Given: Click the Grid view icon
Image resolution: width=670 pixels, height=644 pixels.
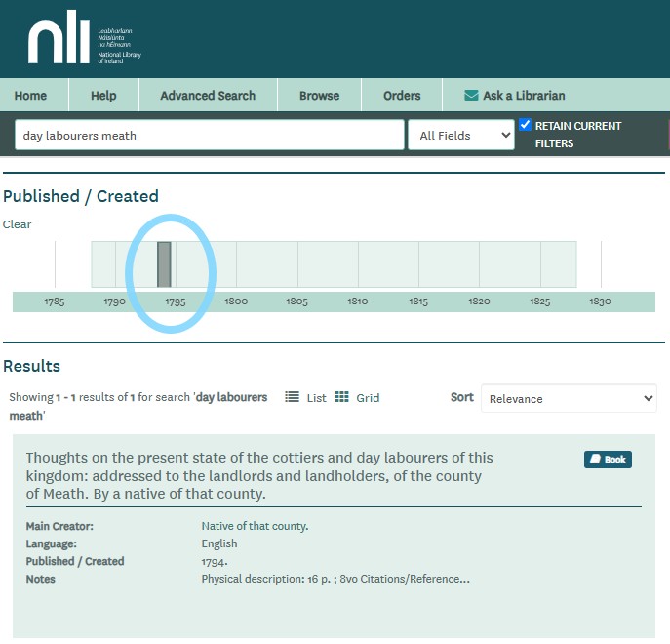Looking at the screenshot, I should (x=341, y=397).
